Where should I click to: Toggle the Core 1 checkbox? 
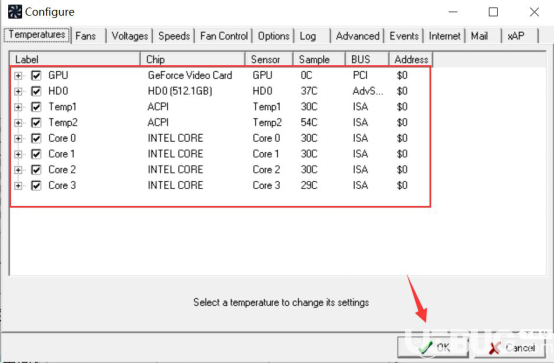click(x=36, y=154)
